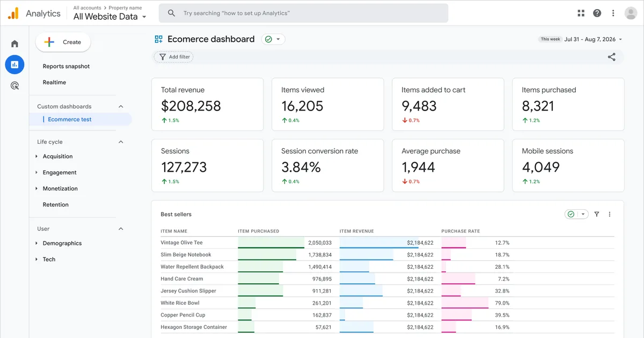
Task: Open the Mobile sessions card
Action: pos(568,165)
